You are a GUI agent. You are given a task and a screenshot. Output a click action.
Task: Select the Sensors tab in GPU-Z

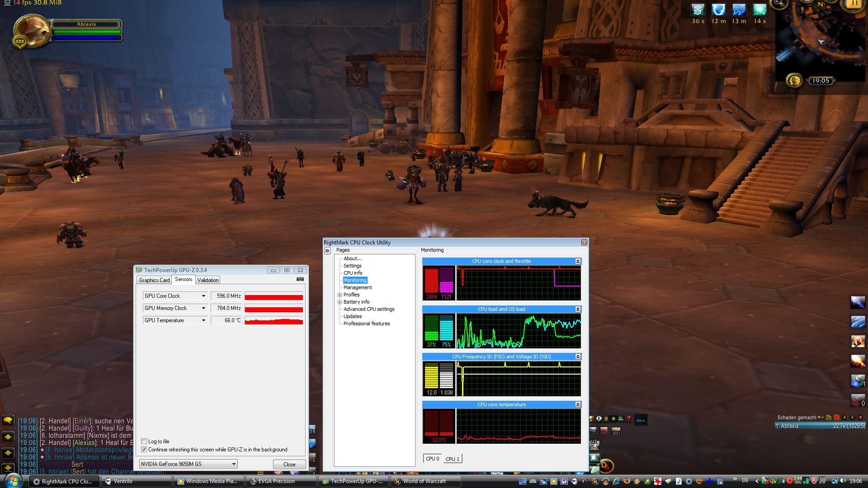(x=184, y=279)
